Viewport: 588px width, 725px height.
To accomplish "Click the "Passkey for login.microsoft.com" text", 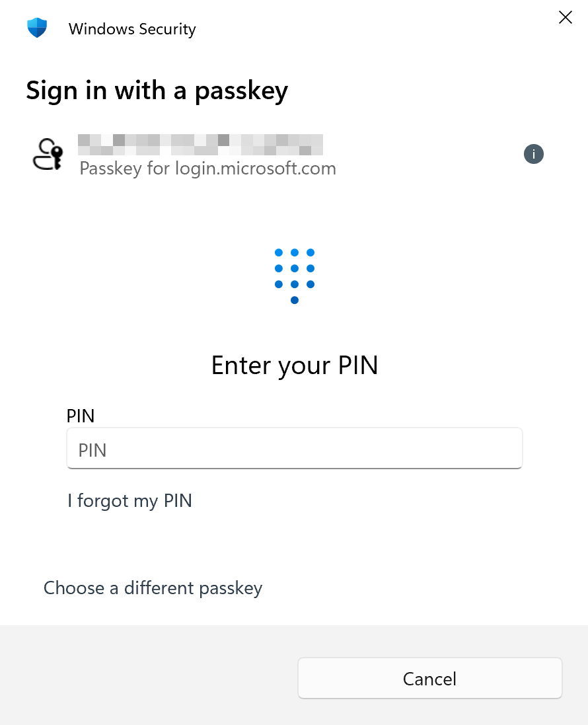I will (x=207, y=169).
